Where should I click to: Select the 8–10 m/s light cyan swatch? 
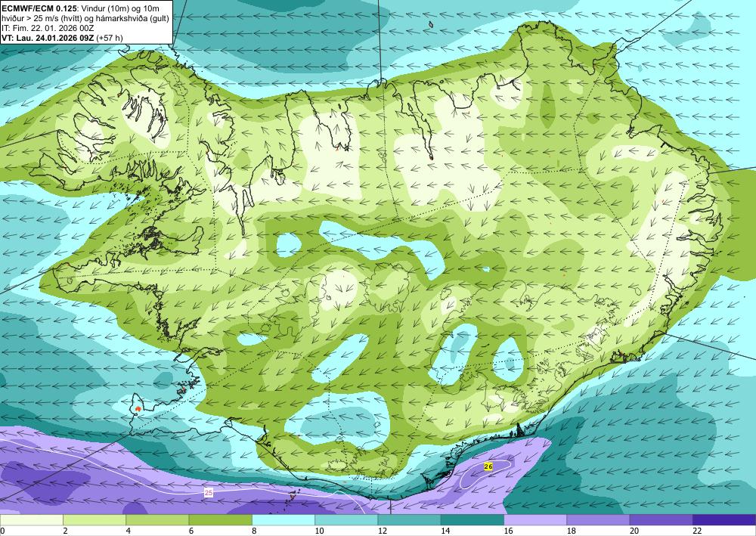coord(283,519)
